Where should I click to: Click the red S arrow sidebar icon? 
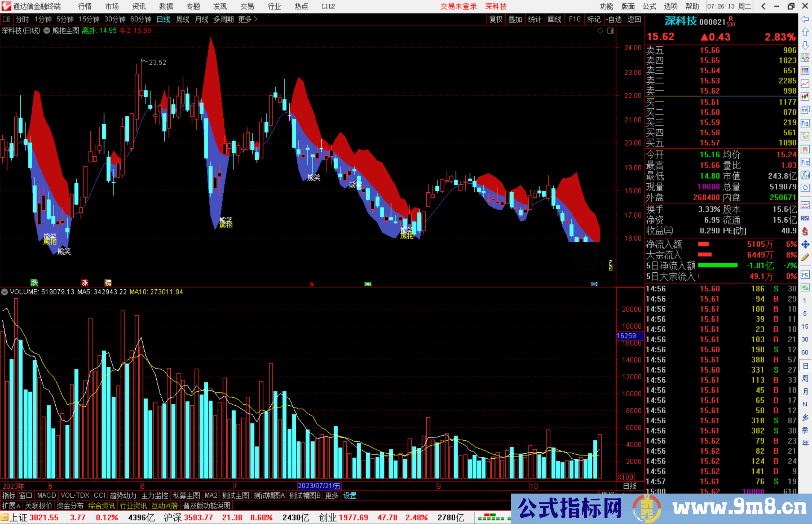coord(805,231)
